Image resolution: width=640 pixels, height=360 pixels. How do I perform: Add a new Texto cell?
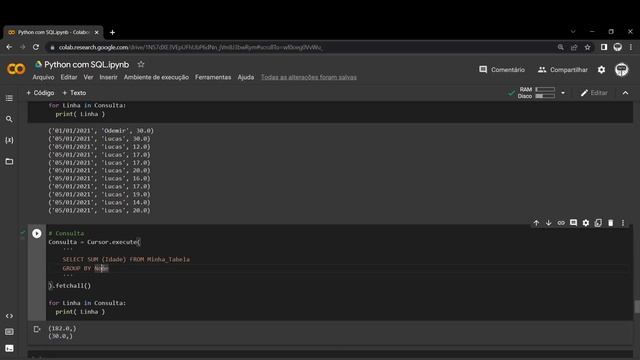click(74, 93)
